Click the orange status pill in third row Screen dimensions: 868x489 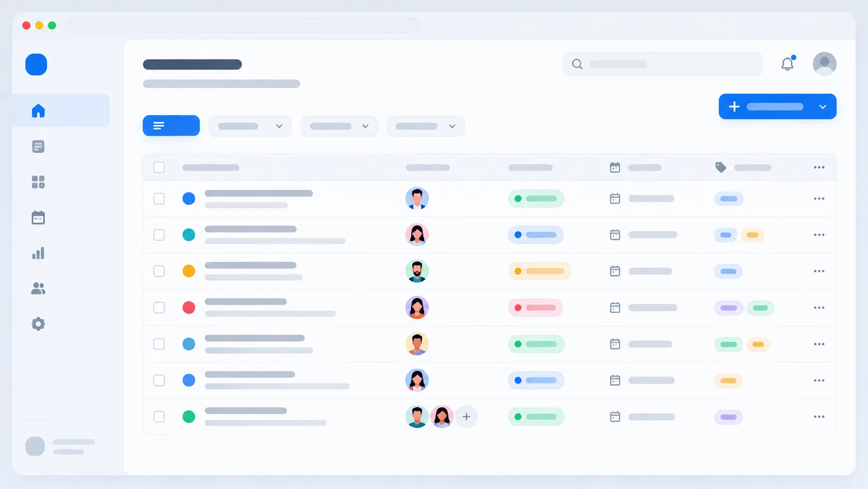point(539,271)
